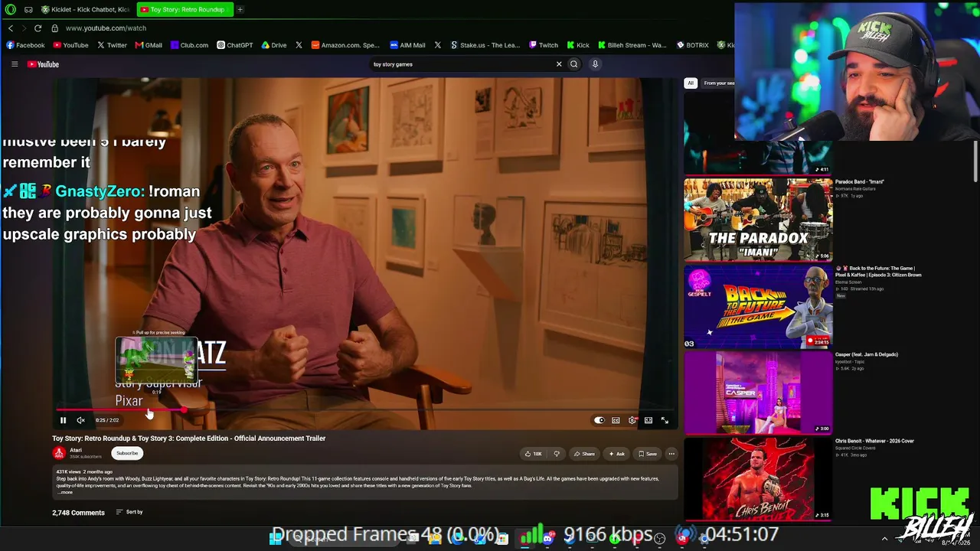Screen dimensions: 980x551
Task: Open the Twitch bookmark
Action: 544,45
